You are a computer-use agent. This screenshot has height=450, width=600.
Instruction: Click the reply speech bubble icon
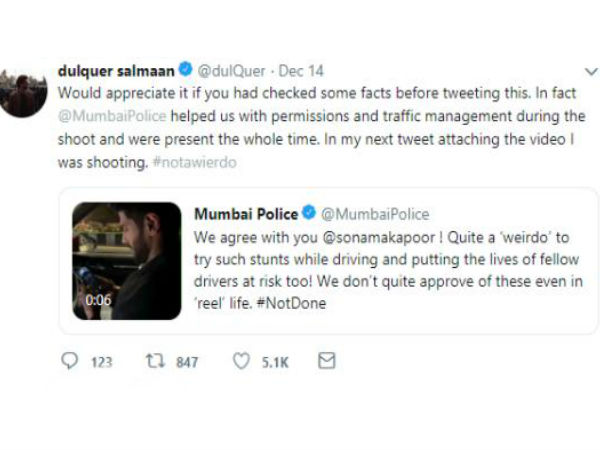68,362
